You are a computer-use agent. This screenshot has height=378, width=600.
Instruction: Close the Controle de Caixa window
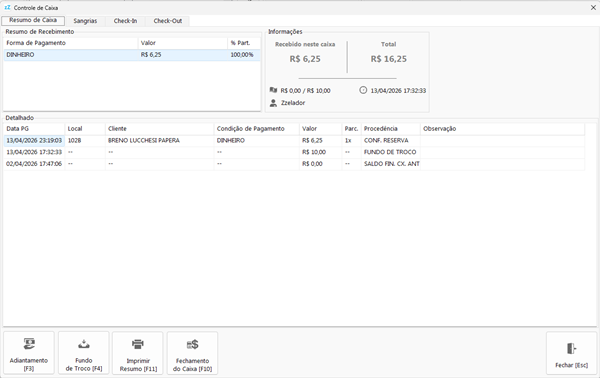pos(593,8)
